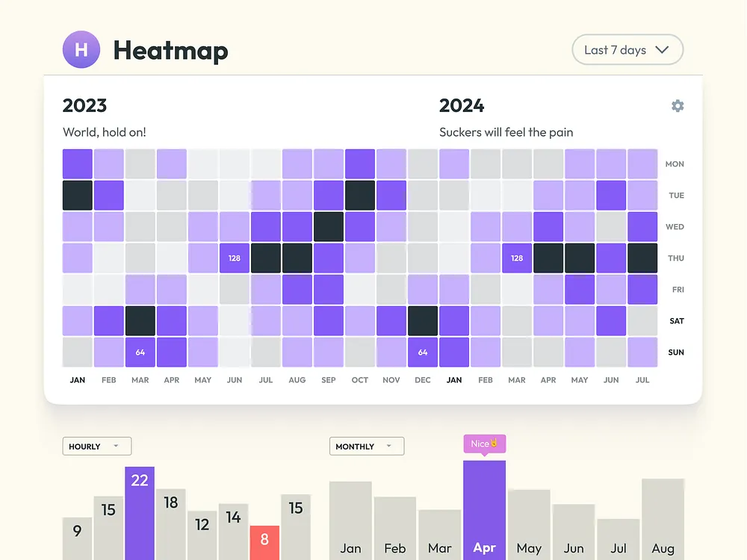
Task: Click the MON weekday label
Action: [x=675, y=164]
